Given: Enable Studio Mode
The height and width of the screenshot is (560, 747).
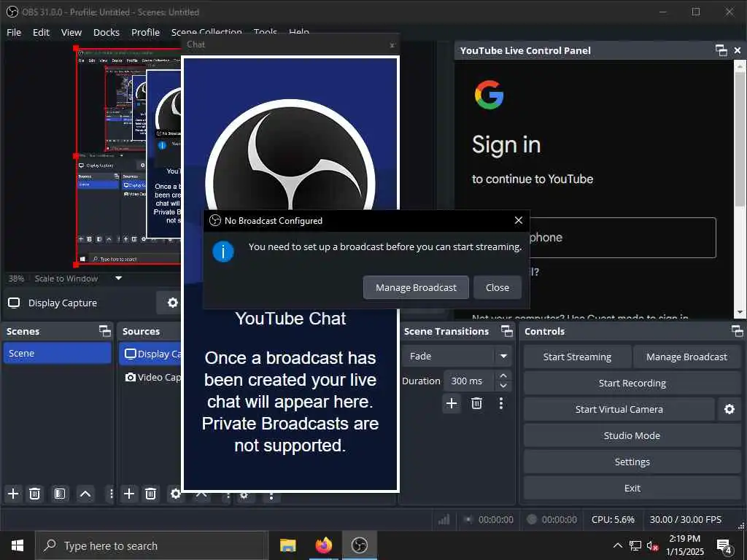Looking at the screenshot, I should [x=632, y=435].
